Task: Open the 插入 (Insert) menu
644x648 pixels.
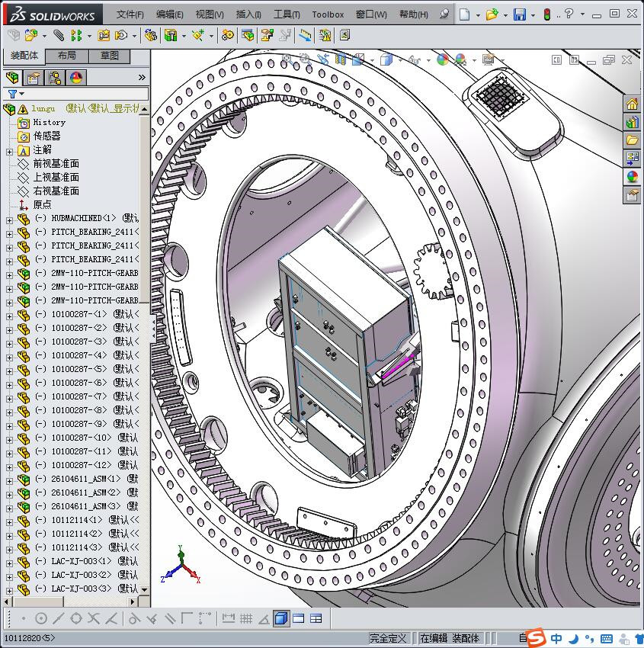Action: pyautogui.click(x=248, y=14)
